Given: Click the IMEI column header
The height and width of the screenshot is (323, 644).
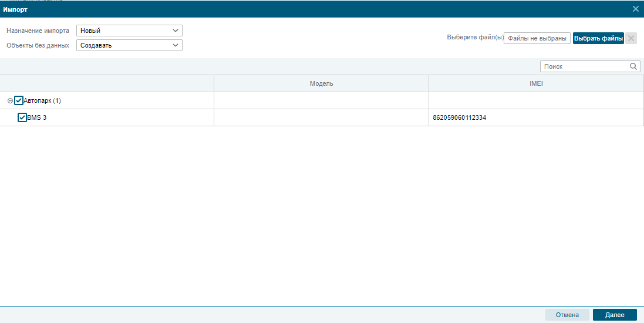Looking at the screenshot, I should tap(536, 83).
